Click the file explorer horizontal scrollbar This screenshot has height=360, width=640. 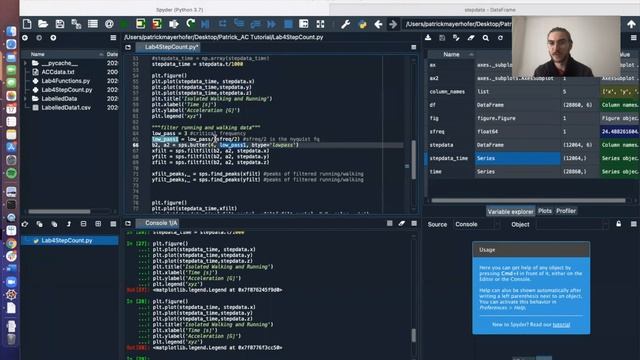pyautogui.click(x=59, y=211)
